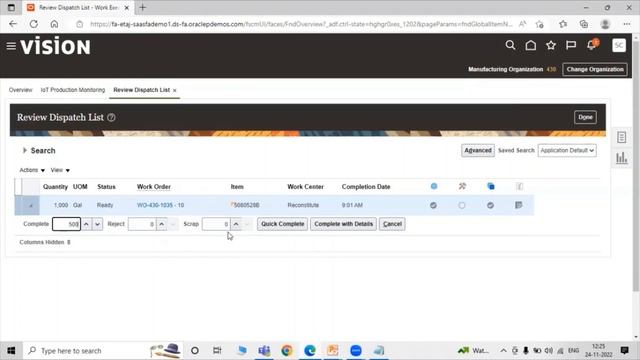Image resolution: width=640 pixels, height=360 pixels.
Task: Increase the Complete quantity with up arrow
Action: pyautogui.click(x=86, y=224)
